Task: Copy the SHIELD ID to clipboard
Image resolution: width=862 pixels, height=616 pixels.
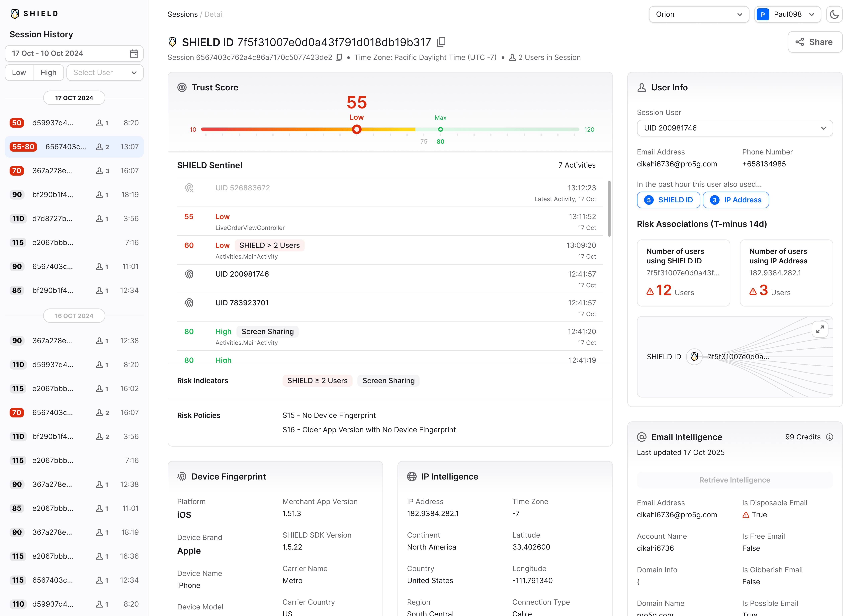Action: tap(441, 42)
